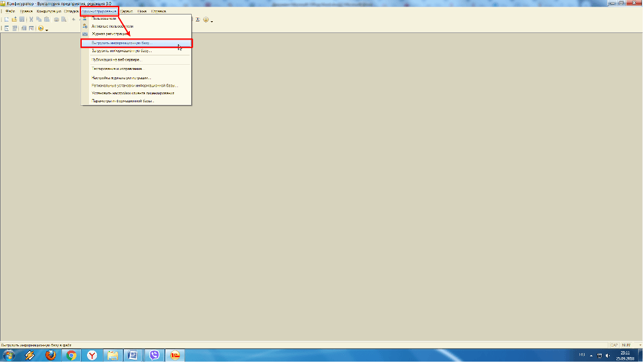Open Mozilla Firefox from the taskbar
Image resolution: width=644 pixels, height=363 pixels.
click(x=51, y=355)
